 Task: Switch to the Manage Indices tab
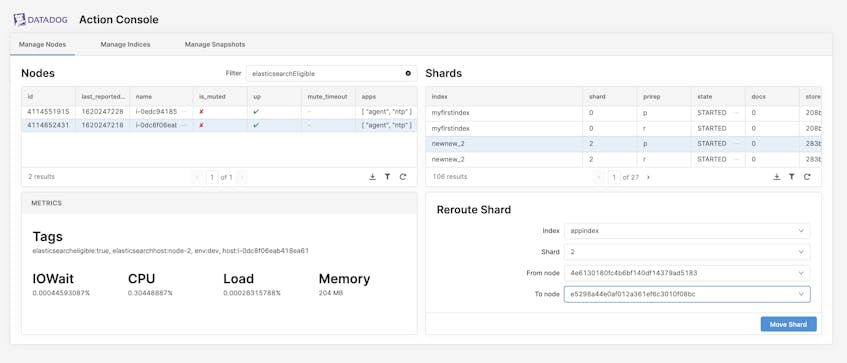coord(125,44)
